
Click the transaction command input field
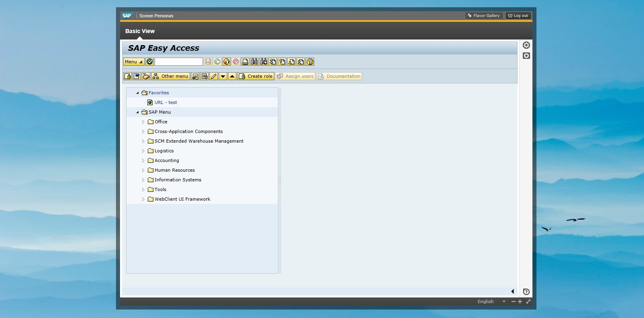[x=179, y=62]
